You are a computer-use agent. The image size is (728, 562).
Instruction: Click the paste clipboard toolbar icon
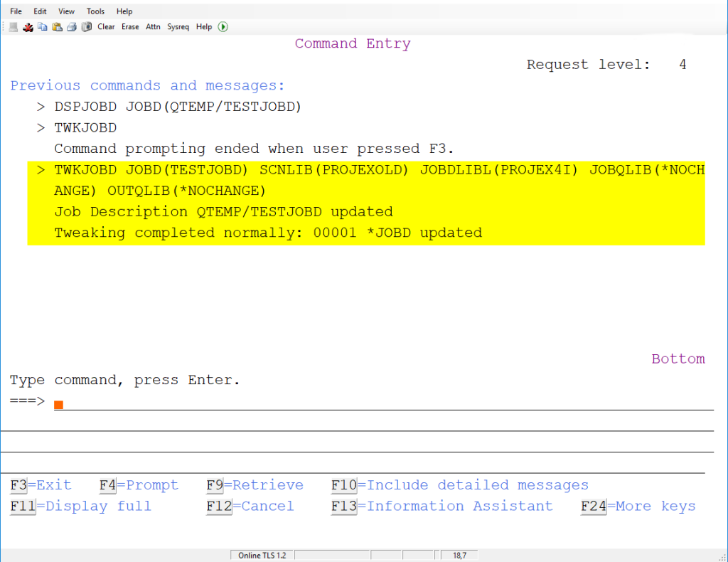(57, 27)
